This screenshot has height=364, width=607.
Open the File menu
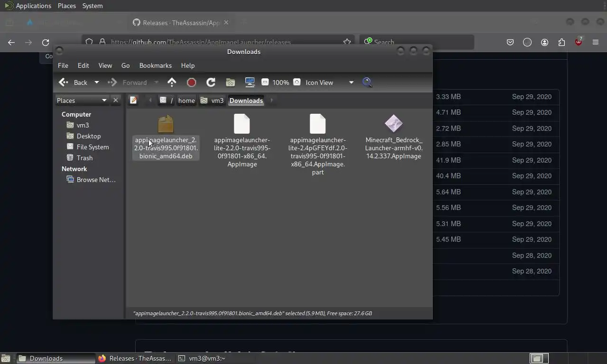pos(63,65)
